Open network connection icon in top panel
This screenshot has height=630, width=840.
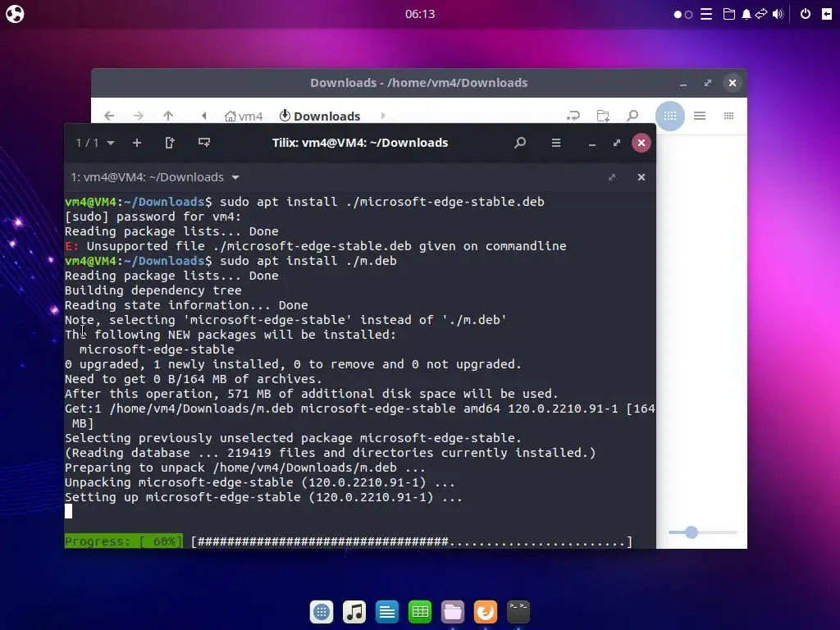coord(761,14)
